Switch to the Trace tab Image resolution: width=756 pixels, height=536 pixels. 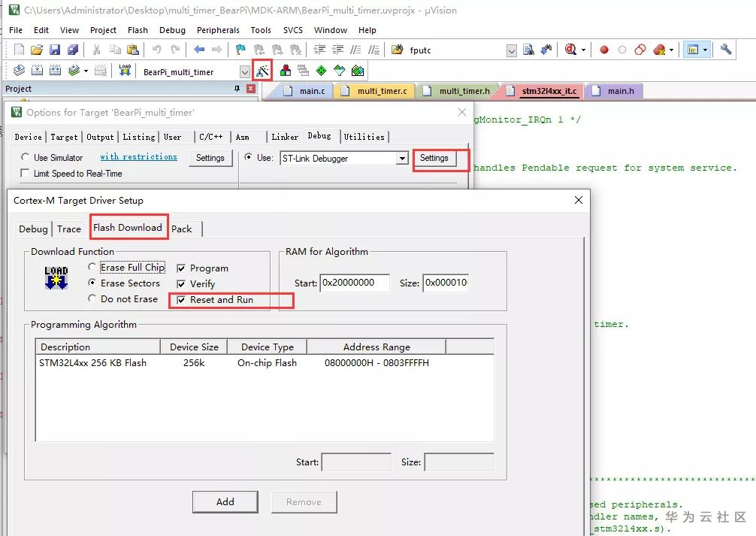[x=69, y=229]
